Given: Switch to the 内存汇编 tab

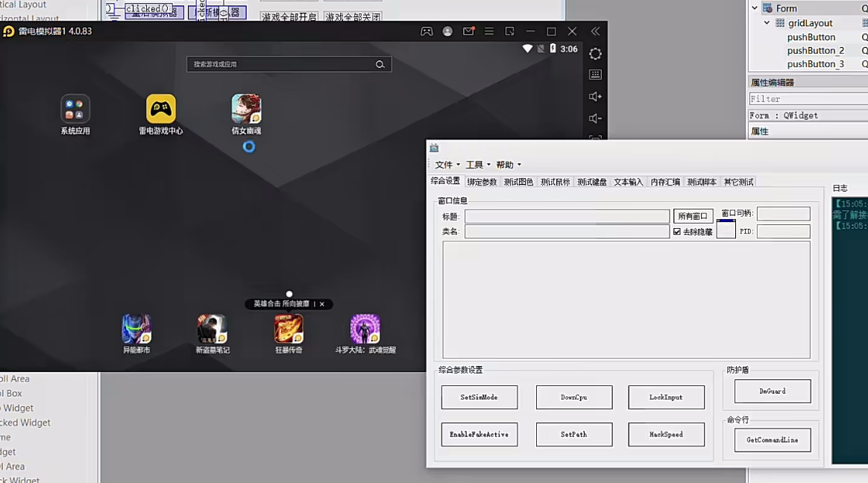Looking at the screenshot, I should click(x=665, y=182).
